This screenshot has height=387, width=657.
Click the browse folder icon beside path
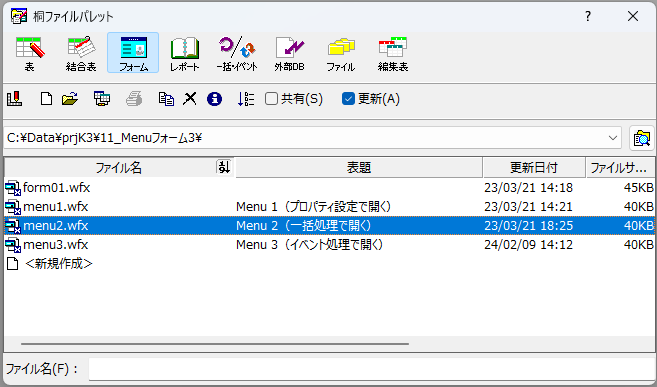point(641,138)
